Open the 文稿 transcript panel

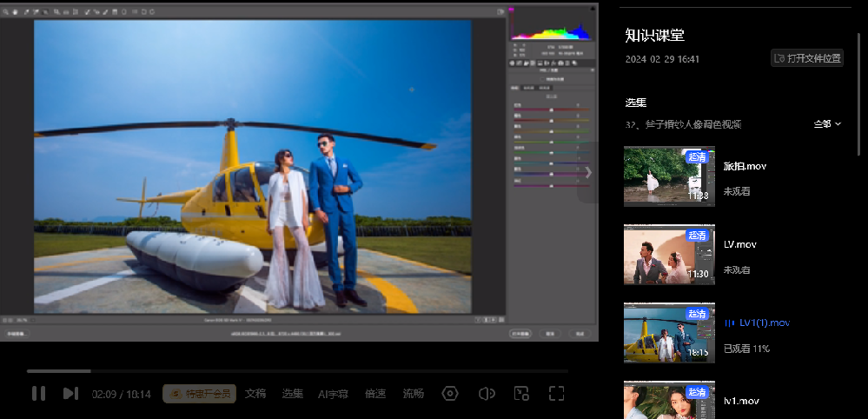(x=255, y=394)
